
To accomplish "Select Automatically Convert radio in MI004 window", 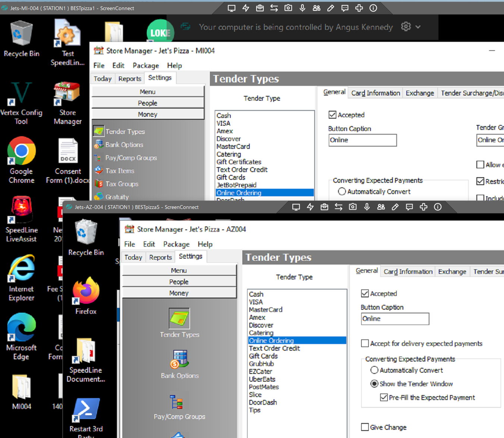I will click(342, 191).
